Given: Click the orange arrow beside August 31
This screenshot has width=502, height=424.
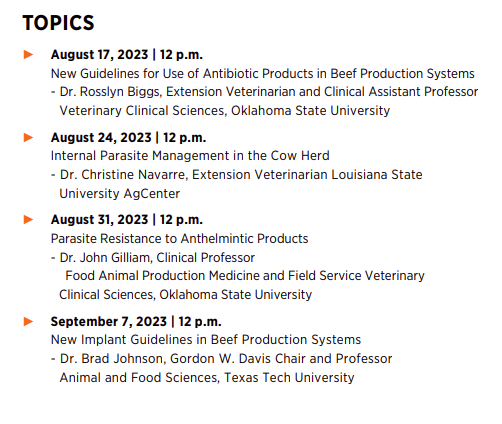Looking at the screenshot, I should coord(28,219).
